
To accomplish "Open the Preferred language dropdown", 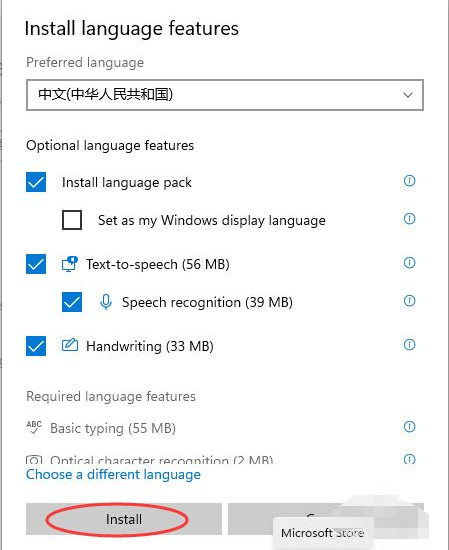I will coord(225,95).
